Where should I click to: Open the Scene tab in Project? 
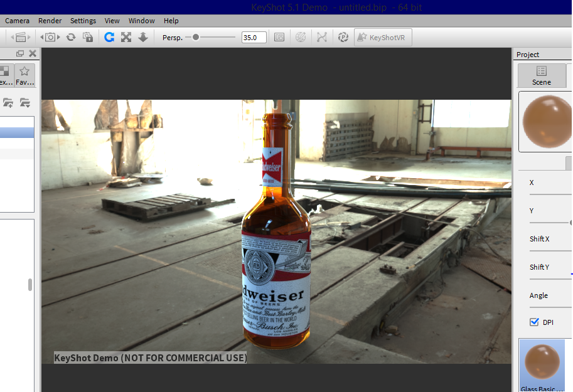542,76
